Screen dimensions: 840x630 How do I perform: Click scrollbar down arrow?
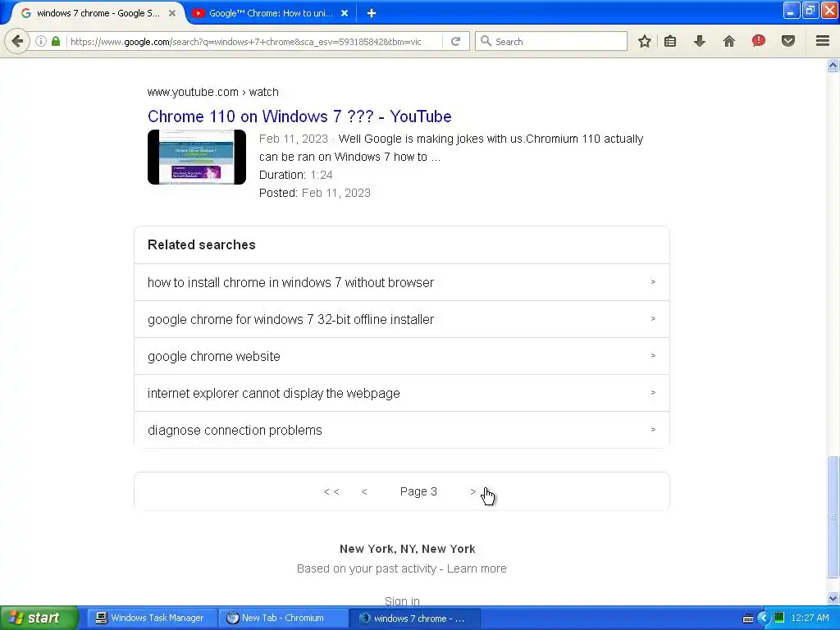[x=833, y=598]
